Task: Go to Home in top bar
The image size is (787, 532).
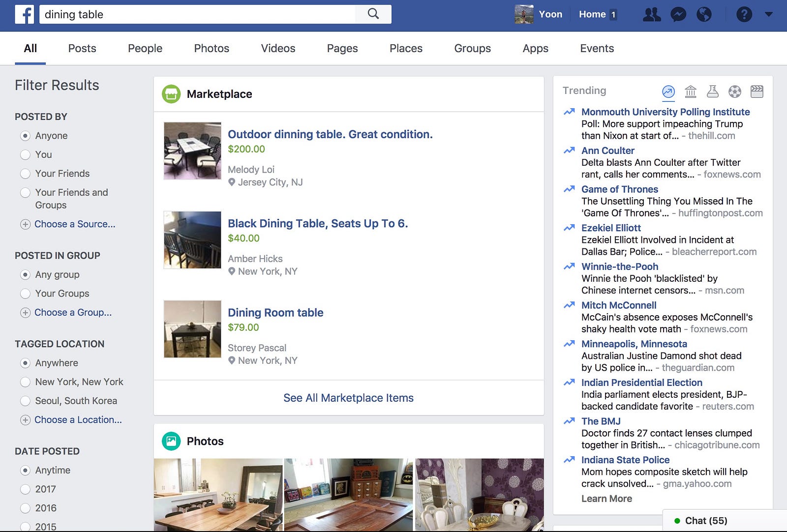Action: [592, 14]
